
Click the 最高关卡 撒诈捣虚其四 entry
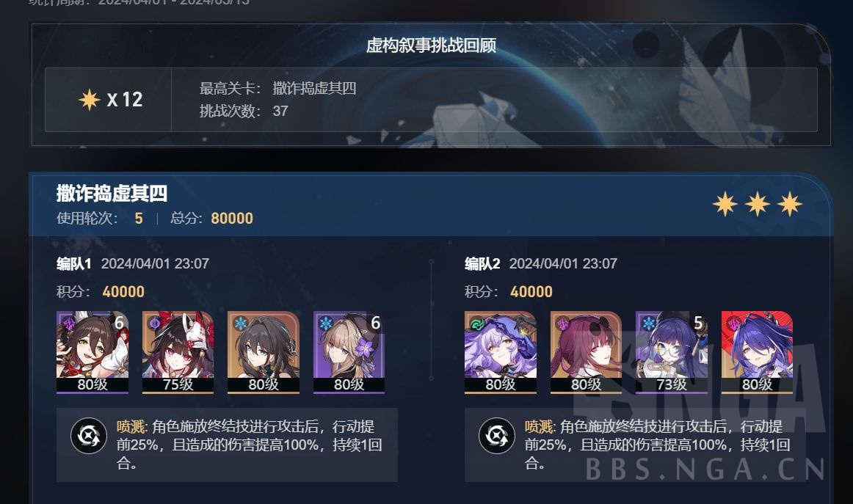(x=277, y=88)
